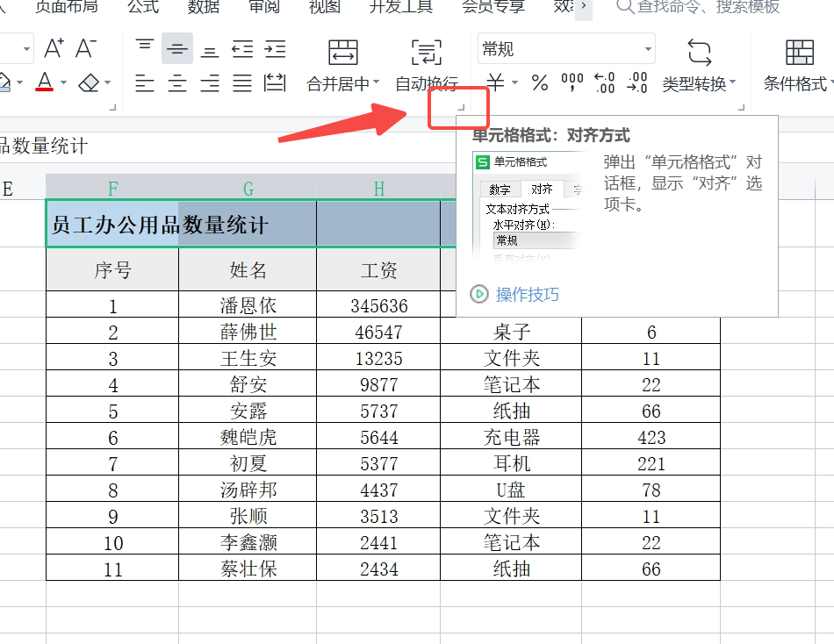Select column F header
The height and width of the screenshot is (644, 834).
[x=112, y=188]
